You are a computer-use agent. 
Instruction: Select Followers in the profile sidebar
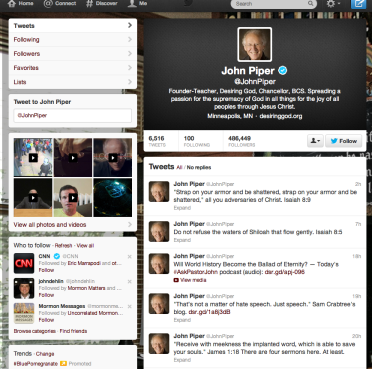pyautogui.click(x=73, y=54)
